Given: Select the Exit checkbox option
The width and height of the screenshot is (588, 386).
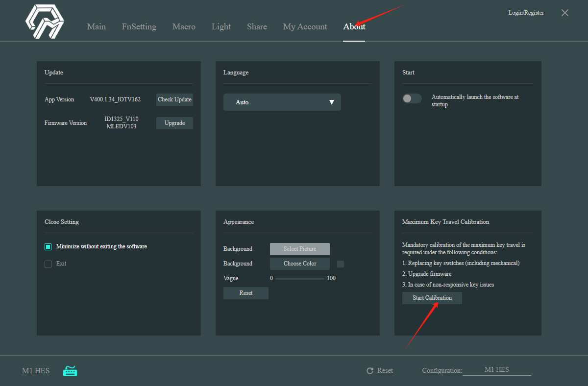Looking at the screenshot, I should pyautogui.click(x=48, y=264).
